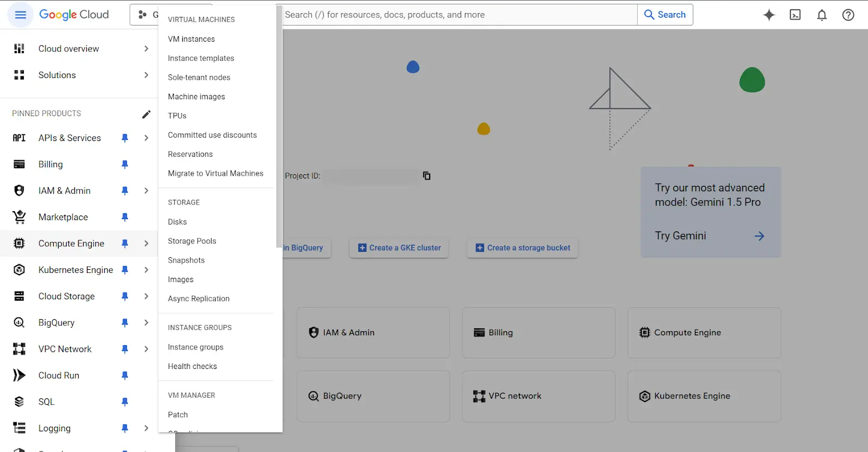This screenshot has width=868, height=452.
Task: Unpin IAM & Admin from pinned products
Action: tap(125, 190)
